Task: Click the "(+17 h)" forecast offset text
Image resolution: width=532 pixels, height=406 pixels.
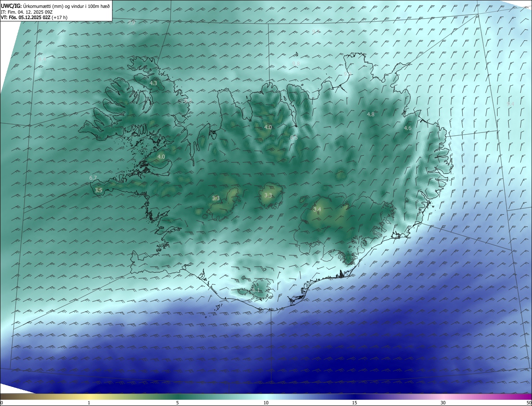Action: (x=59, y=17)
